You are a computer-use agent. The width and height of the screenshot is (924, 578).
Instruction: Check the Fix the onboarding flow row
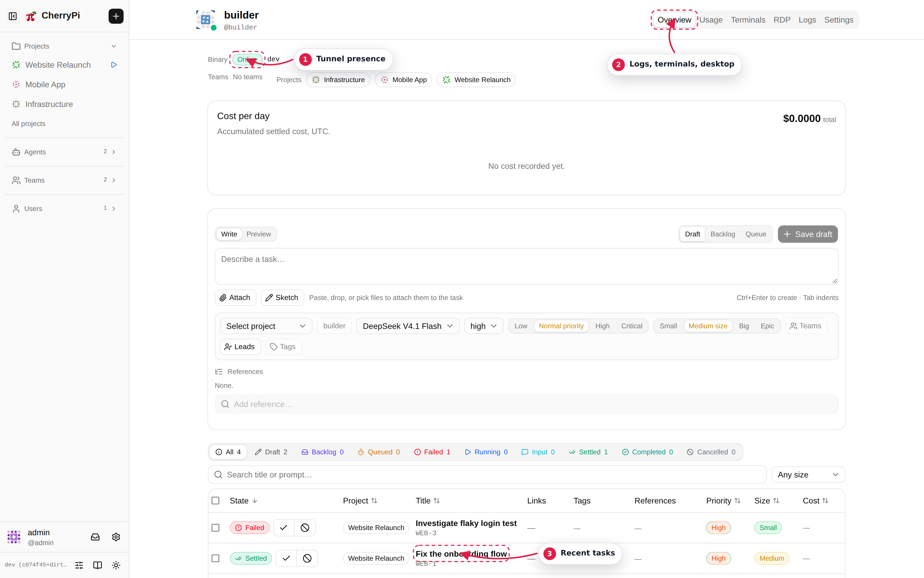click(216, 558)
